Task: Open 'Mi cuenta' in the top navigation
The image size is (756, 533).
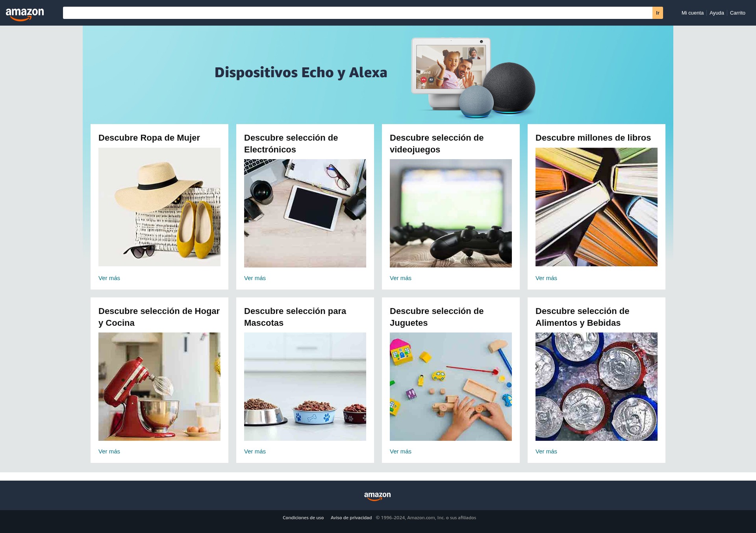Action: [692, 13]
